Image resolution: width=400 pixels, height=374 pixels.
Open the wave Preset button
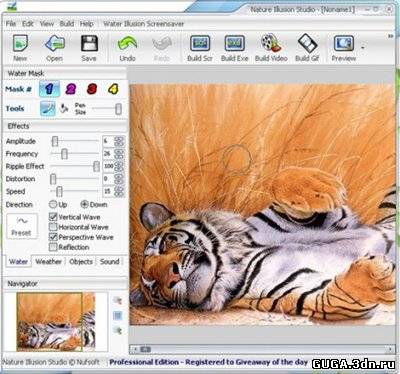click(x=22, y=226)
